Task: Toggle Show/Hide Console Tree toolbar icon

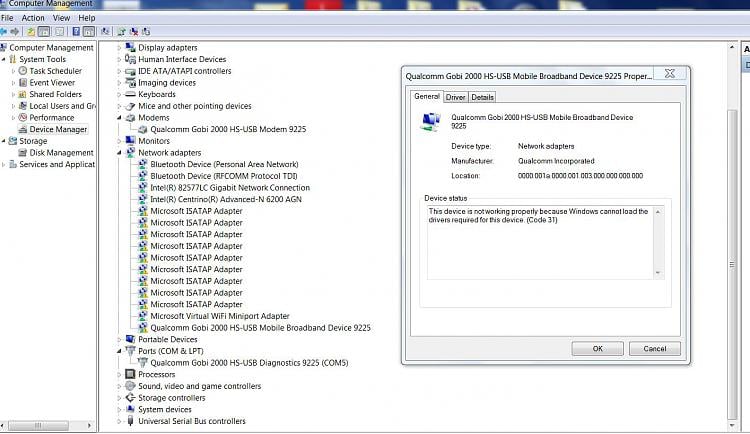Action: point(44,32)
